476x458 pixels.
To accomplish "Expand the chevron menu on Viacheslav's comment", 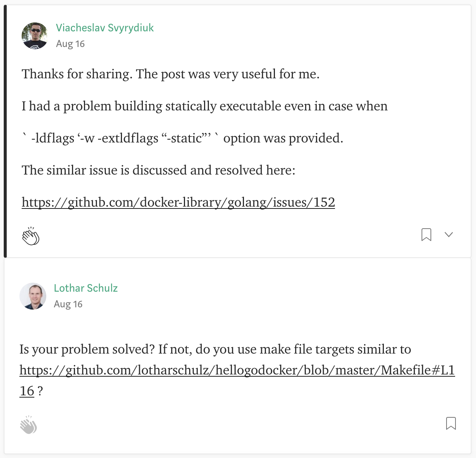I will pyautogui.click(x=449, y=235).
